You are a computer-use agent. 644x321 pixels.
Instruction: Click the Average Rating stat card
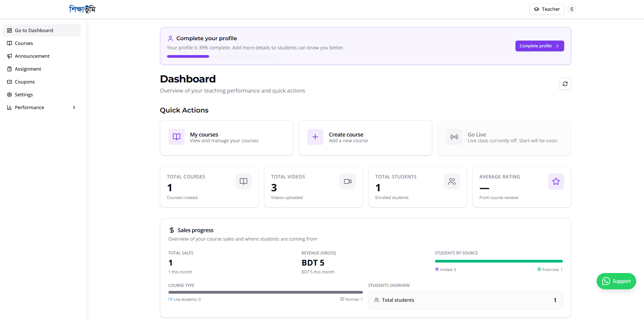[x=522, y=187]
